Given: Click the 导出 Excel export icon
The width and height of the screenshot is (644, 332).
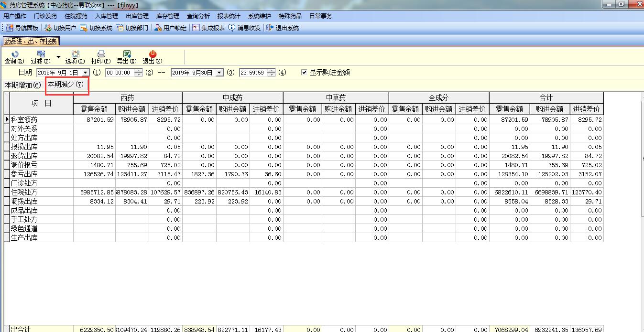Looking at the screenshot, I should click(127, 54).
